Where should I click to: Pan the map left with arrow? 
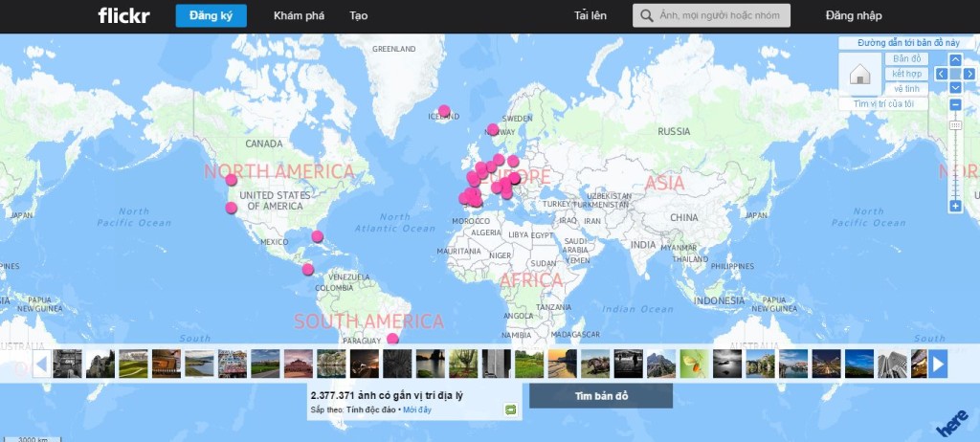point(942,74)
